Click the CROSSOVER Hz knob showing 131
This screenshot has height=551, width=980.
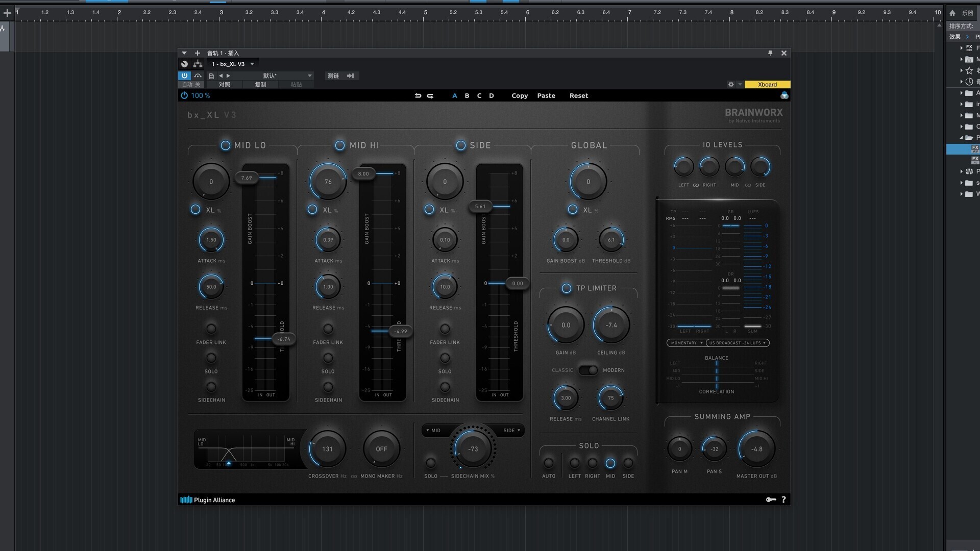click(327, 449)
